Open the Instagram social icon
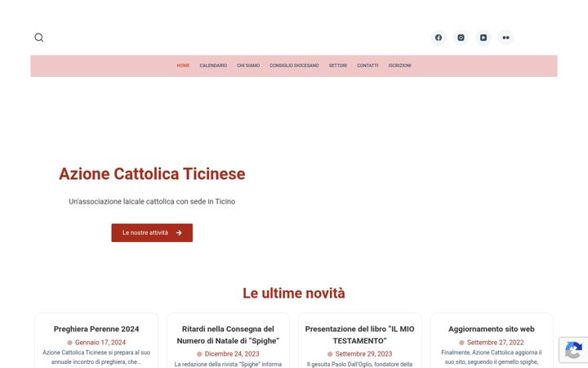This screenshot has width=588, height=368. tap(461, 38)
